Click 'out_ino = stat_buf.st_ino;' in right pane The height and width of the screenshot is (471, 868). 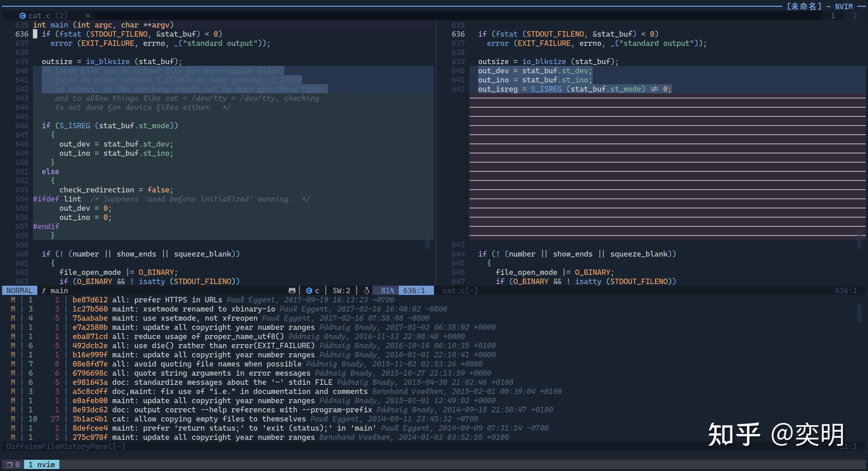coord(535,80)
